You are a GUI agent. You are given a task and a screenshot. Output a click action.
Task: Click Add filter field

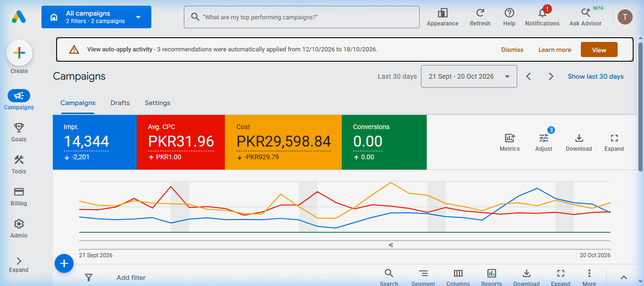click(131, 278)
